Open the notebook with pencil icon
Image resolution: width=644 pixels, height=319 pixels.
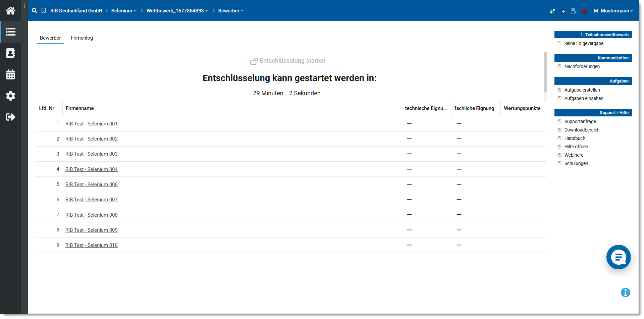574,11
